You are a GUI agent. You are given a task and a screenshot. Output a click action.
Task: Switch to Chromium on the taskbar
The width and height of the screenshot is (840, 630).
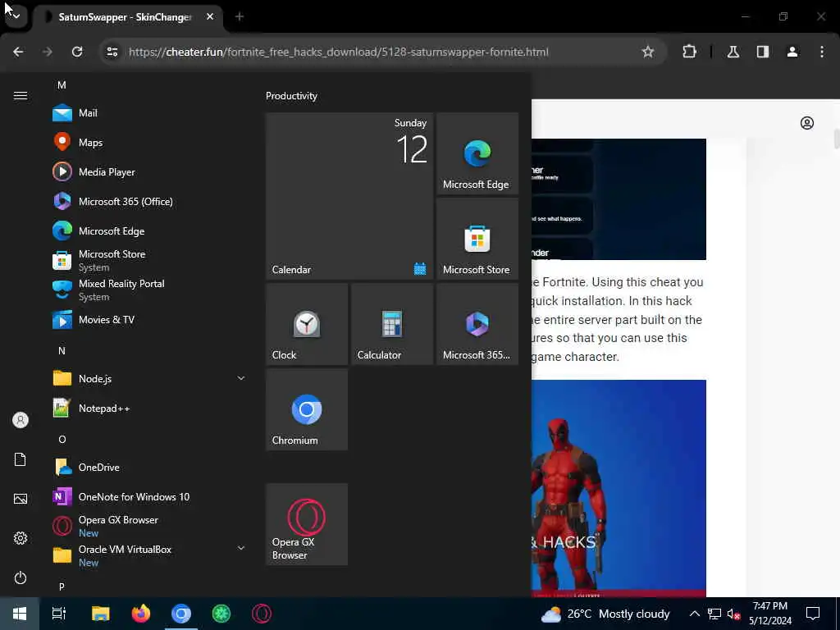181,614
